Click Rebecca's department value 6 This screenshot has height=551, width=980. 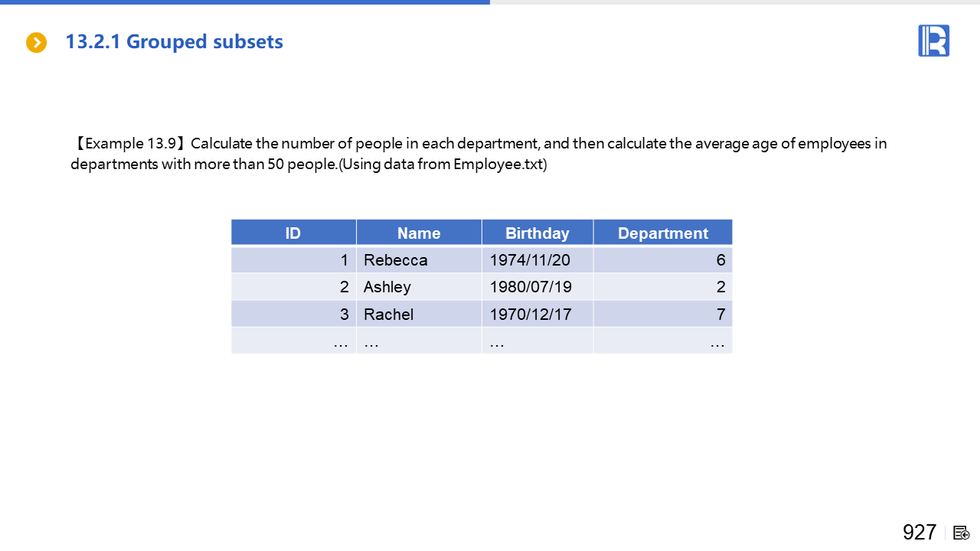[x=720, y=260]
